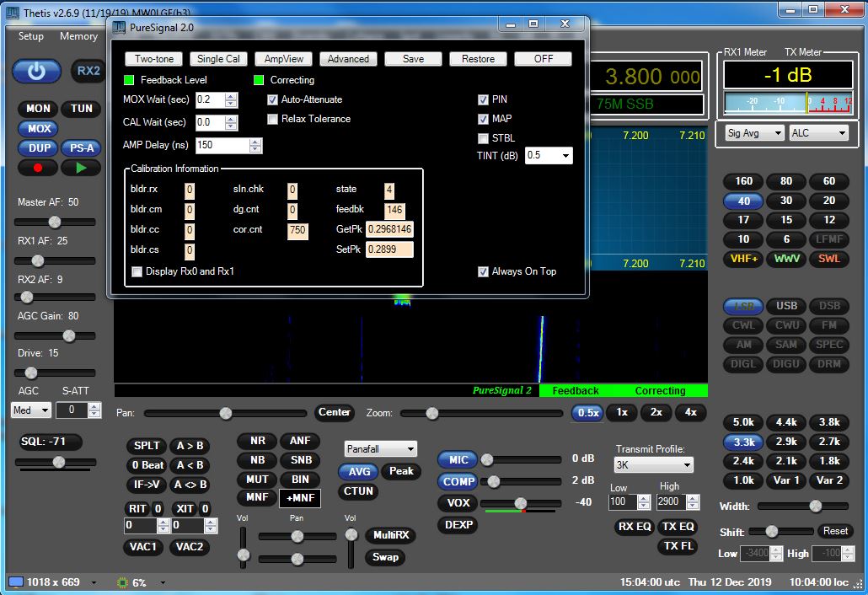Toggle the VOX button
868x595 pixels.
point(458,503)
